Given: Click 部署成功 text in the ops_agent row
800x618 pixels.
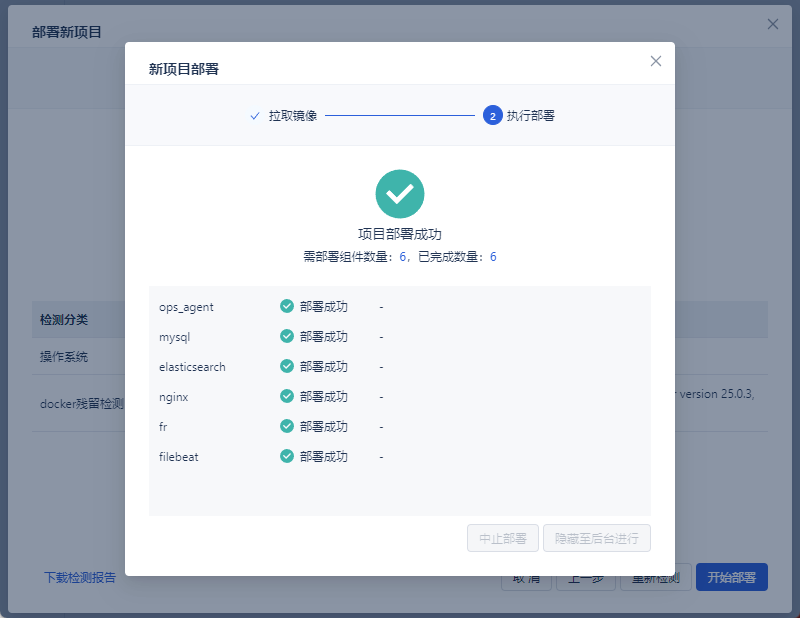Looking at the screenshot, I should [x=323, y=307].
